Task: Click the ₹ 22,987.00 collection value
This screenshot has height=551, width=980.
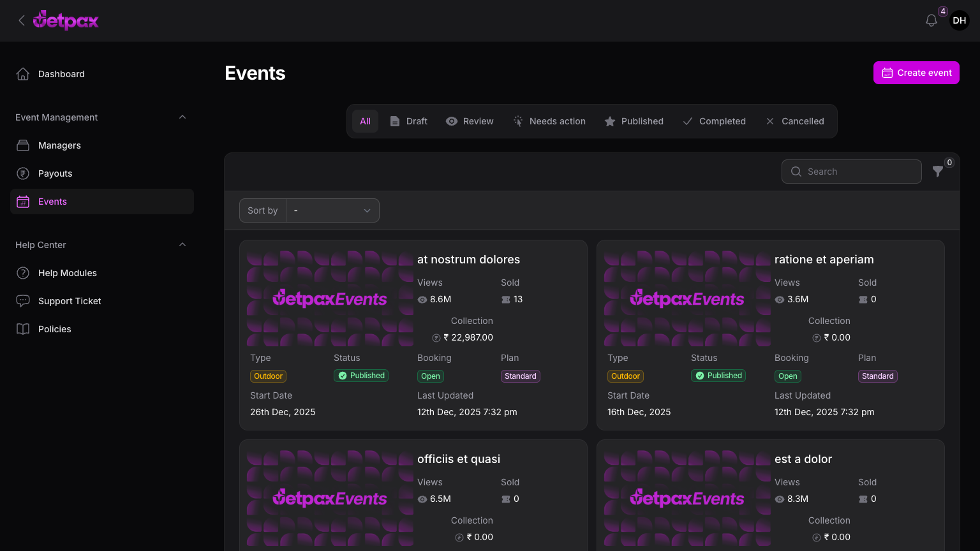Action: (x=468, y=337)
